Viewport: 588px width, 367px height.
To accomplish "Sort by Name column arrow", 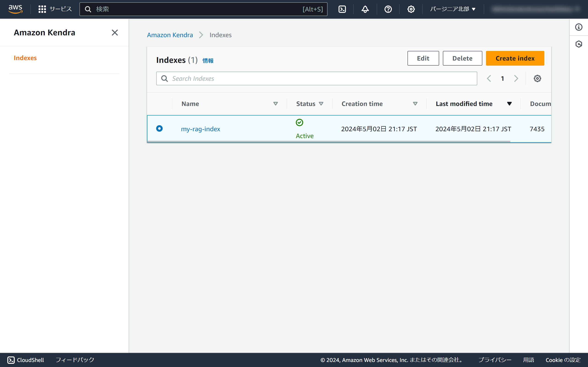I will 275,104.
